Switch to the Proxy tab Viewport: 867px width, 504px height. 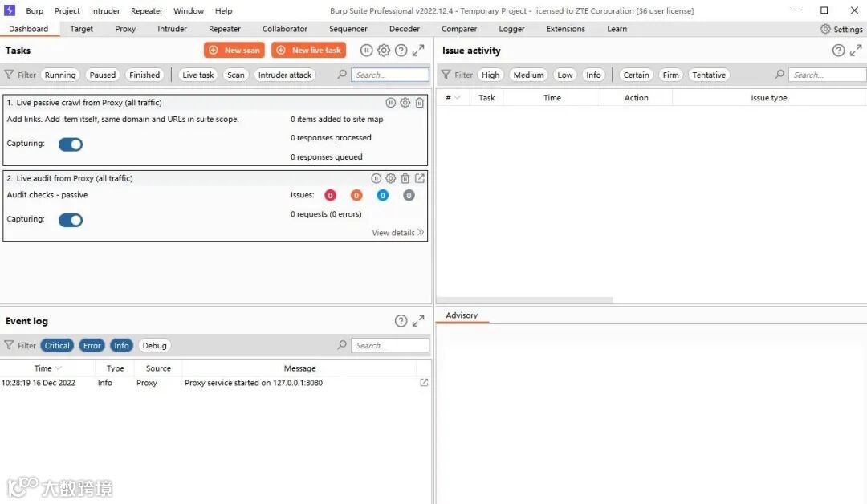125,29
